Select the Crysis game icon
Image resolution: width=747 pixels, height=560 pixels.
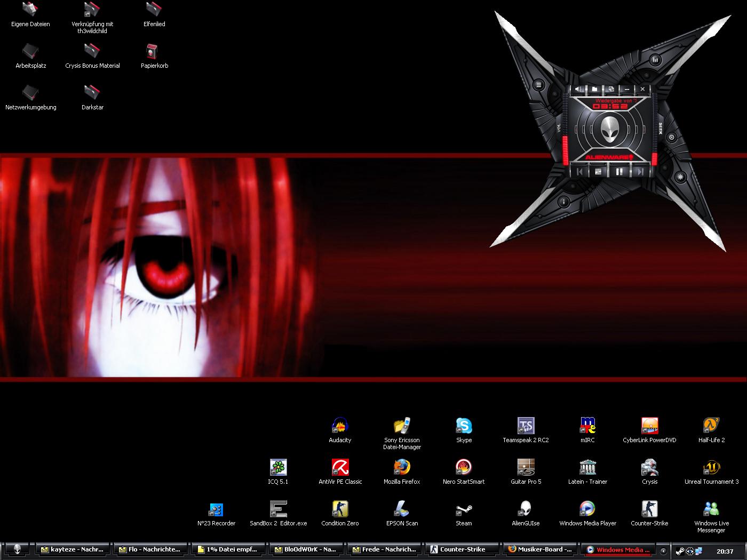pos(649,471)
